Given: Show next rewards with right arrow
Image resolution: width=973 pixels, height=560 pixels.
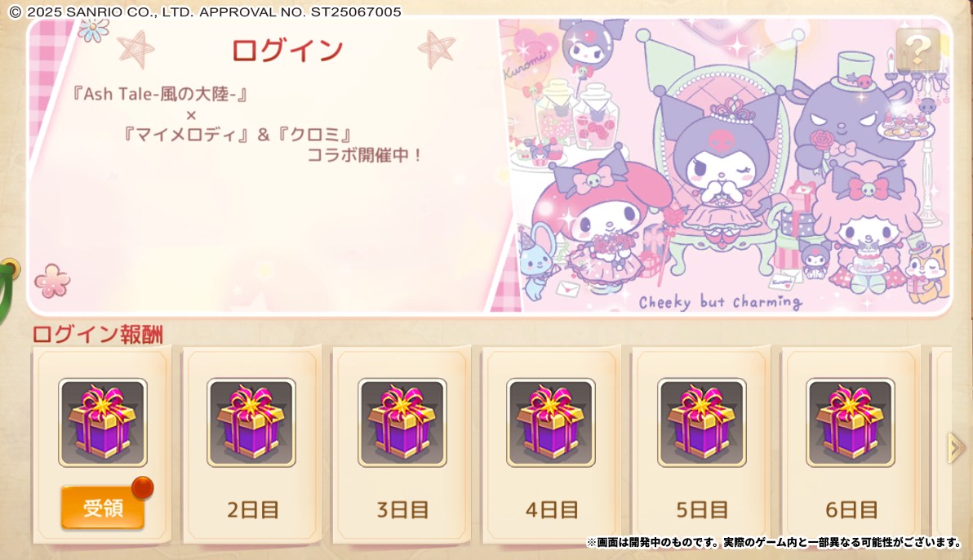Looking at the screenshot, I should point(955,447).
